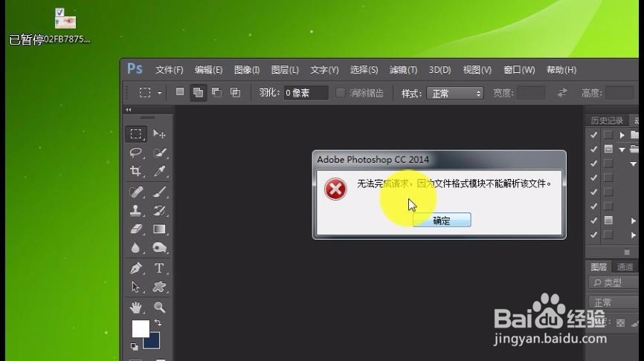This screenshot has height=361, width=644.
Task: Choose Intersect with Selection mode
Action: point(235,92)
